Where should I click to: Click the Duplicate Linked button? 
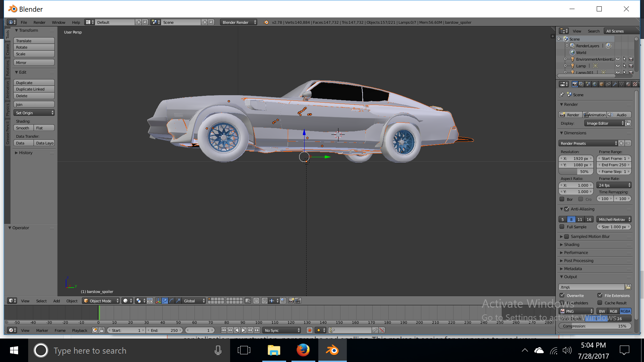pyautogui.click(x=34, y=89)
